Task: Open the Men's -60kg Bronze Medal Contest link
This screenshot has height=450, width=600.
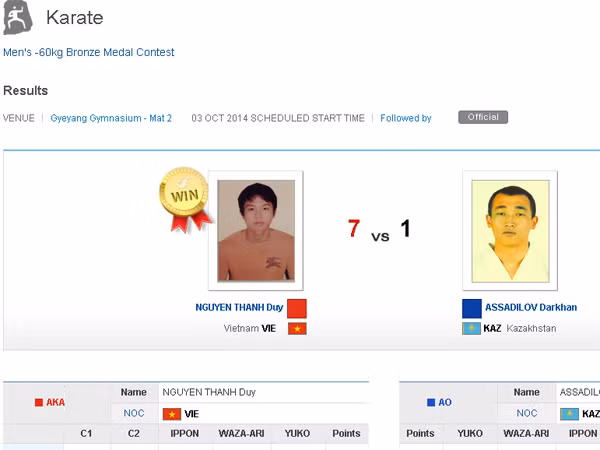Action: [88, 52]
